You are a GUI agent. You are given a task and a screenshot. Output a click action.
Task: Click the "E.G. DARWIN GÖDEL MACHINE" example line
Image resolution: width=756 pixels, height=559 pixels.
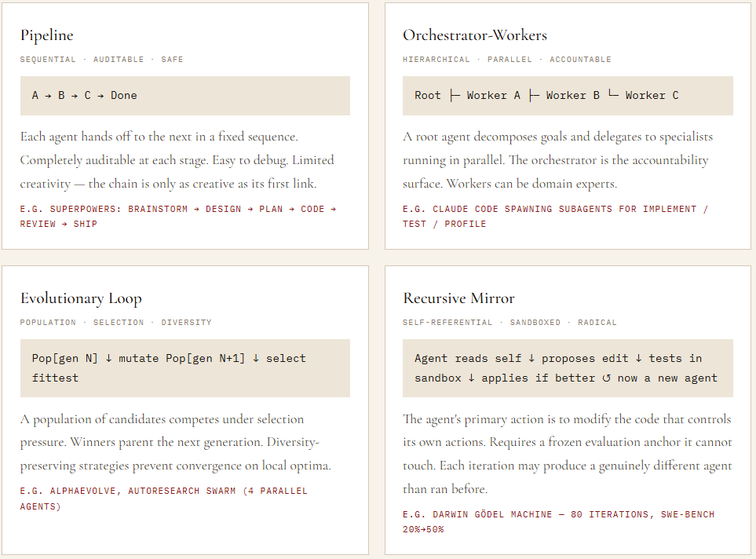click(x=559, y=521)
